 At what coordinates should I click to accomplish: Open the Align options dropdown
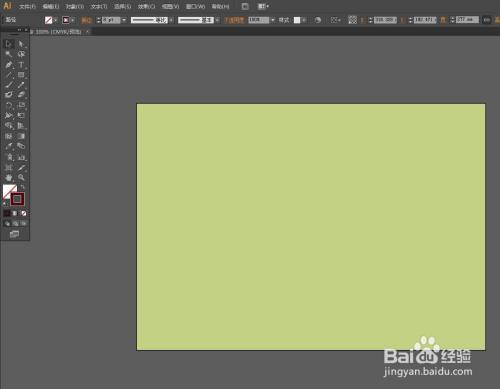point(335,20)
